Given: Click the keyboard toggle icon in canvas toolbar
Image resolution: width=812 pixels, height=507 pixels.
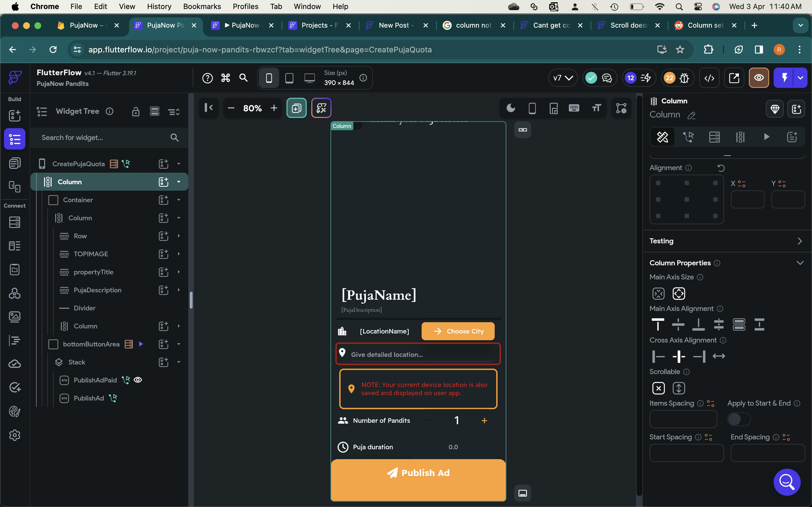Looking at the screenshot, I should 574,108.
